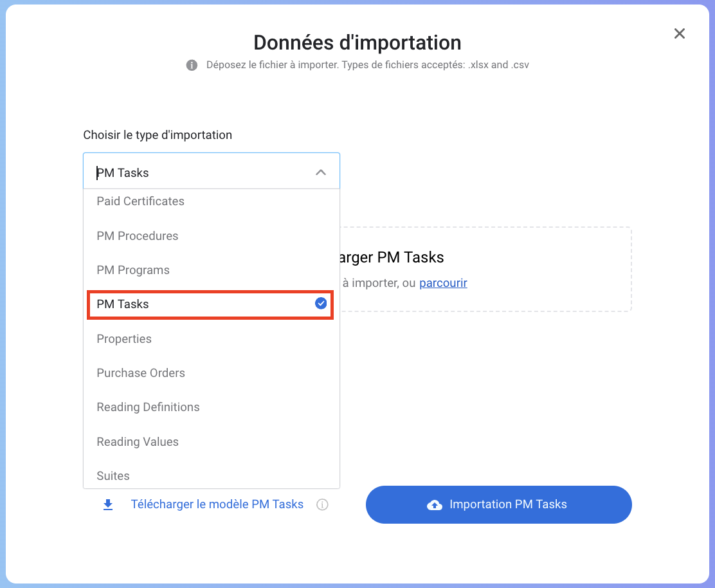Click the download arrow icon for template
Image resolution: width=715 pixels, height=588 pixels.
(x=108, y=504)
